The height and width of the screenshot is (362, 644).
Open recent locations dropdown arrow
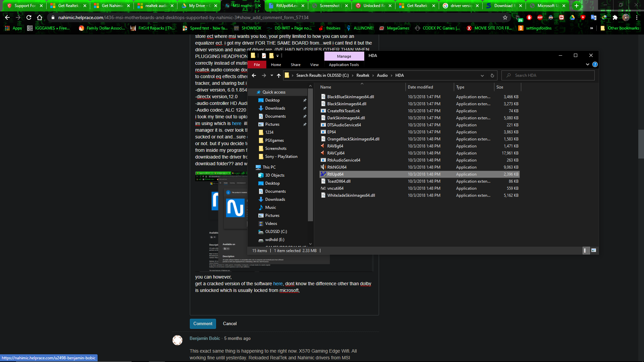[272, 75]
